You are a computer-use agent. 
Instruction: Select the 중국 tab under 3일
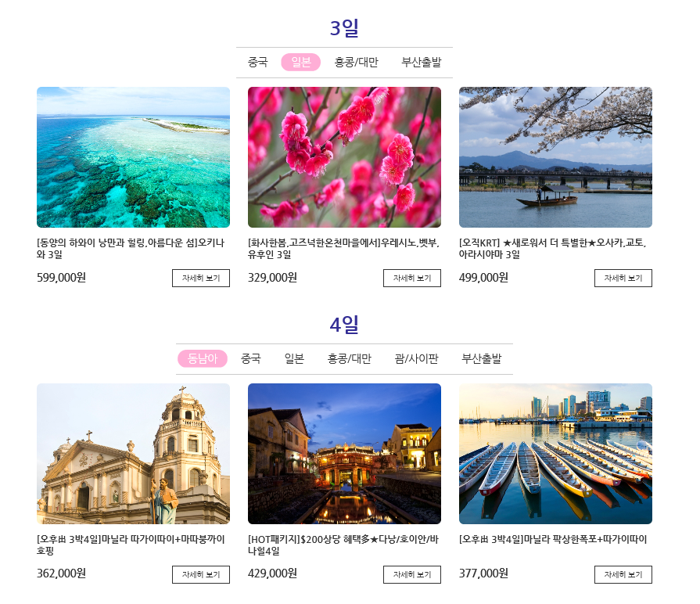257,62
